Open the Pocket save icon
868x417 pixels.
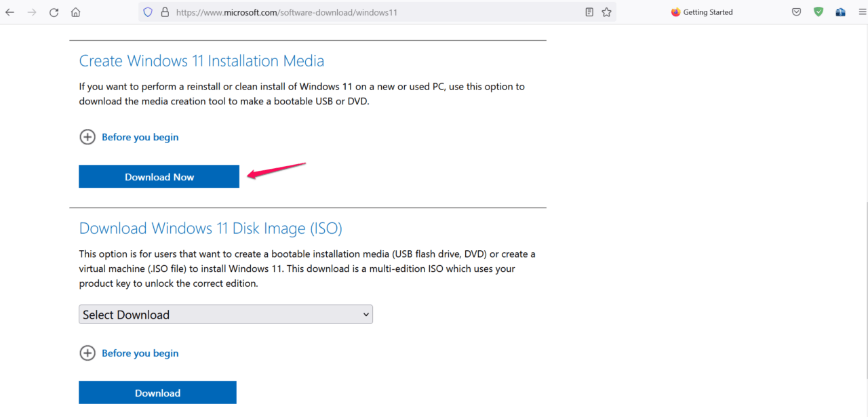click(x=797, y=12)
